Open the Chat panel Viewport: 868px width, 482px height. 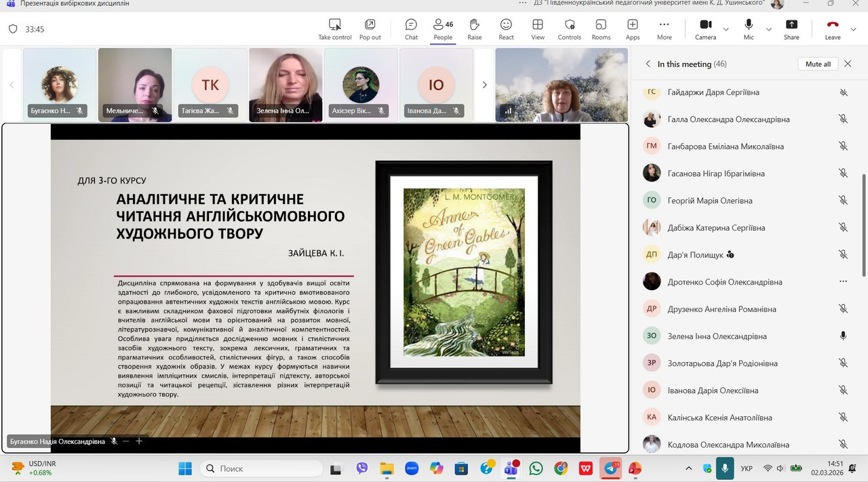pyautogui.click(x=411, y=28)
